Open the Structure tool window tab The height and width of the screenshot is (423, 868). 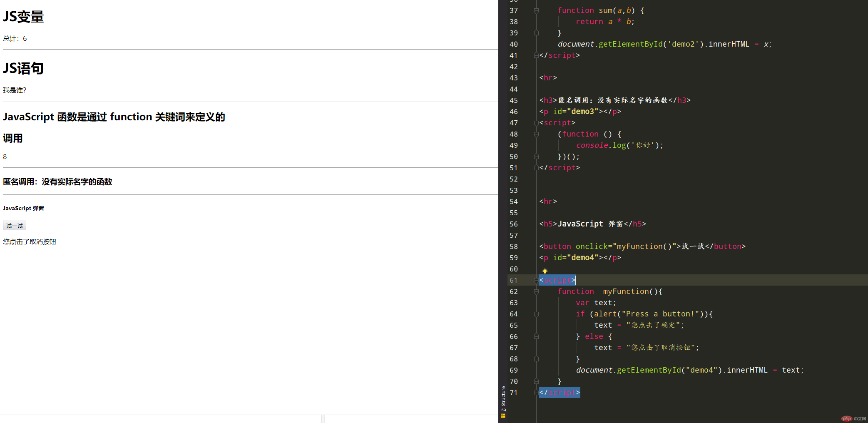[503, 402]
